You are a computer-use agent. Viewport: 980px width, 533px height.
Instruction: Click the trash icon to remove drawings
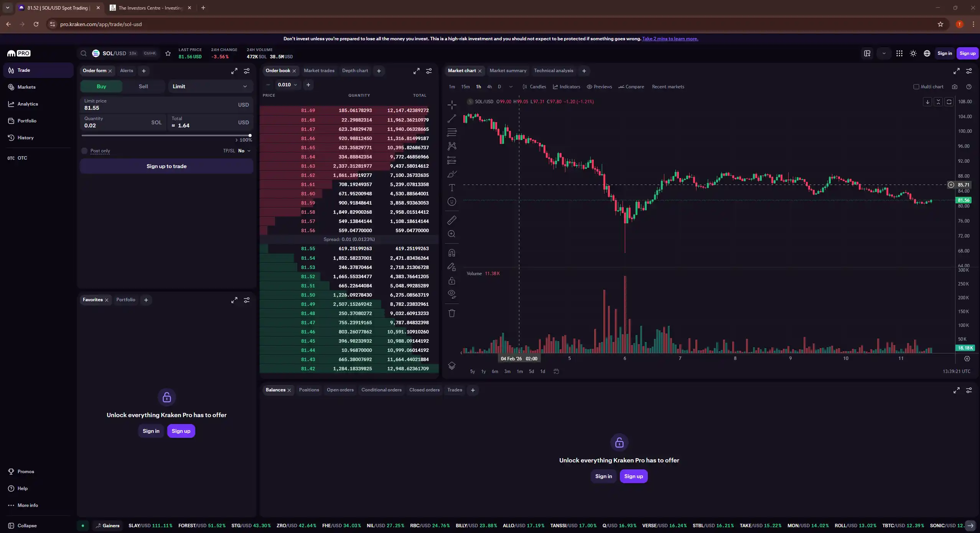point(452,313)
